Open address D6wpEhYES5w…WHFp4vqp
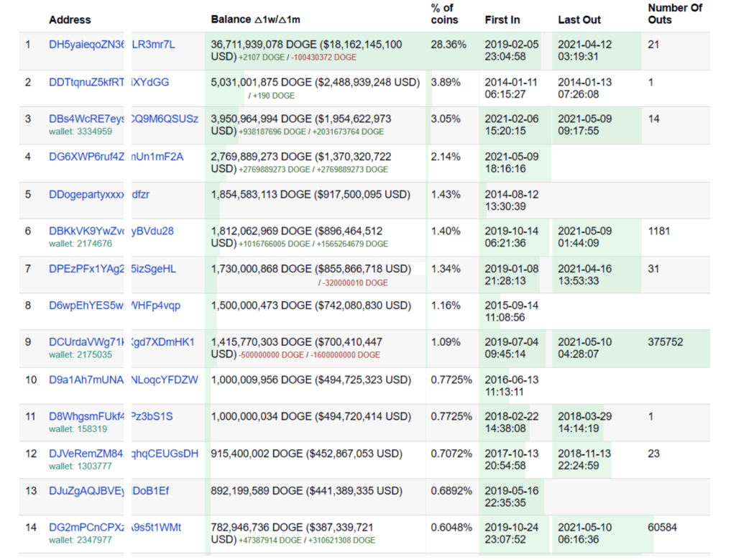This screenshot has width=736, height=560. click(x=114, y=306)
